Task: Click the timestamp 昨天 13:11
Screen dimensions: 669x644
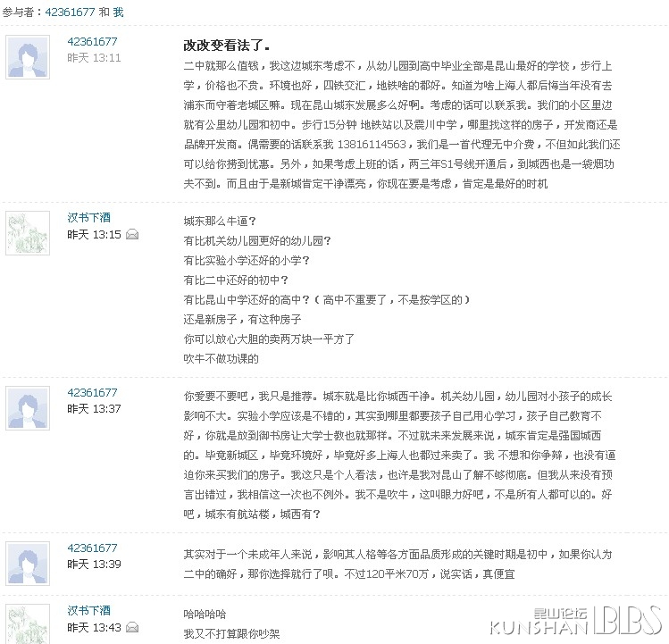Action: point(94,58)
